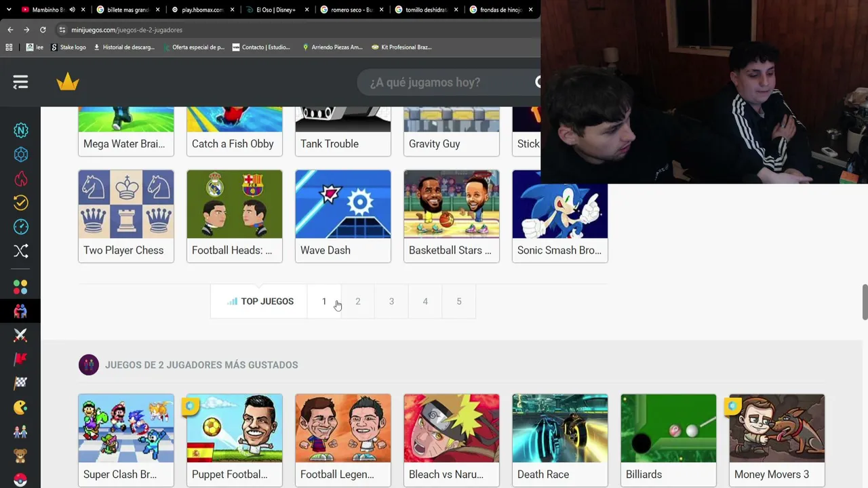Image resolution: width=868 pixels, height=488 pixels.
Task: Go to page 1 of top games
Action: pyautogui.click(x=324, y=302)
